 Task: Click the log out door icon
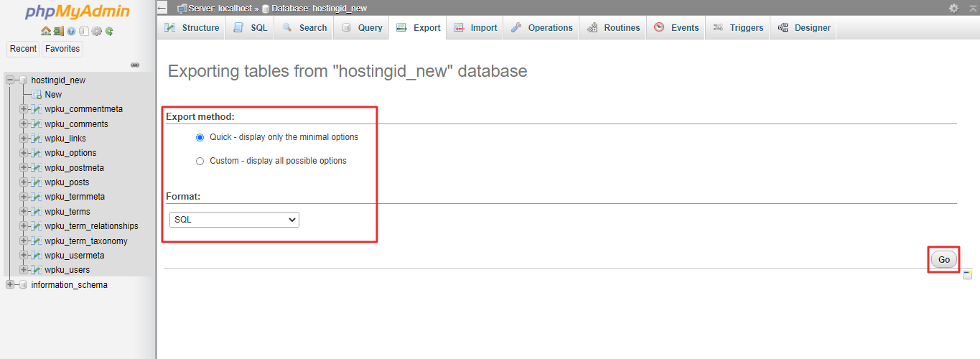tap(59, 31)
